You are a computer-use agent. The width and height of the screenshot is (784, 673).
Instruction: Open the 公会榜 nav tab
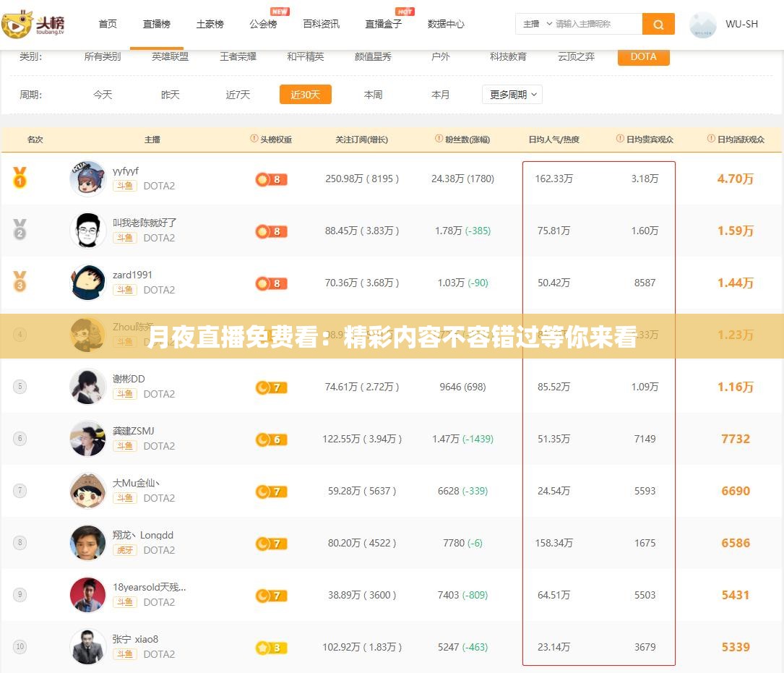click(x=263, y=24)
